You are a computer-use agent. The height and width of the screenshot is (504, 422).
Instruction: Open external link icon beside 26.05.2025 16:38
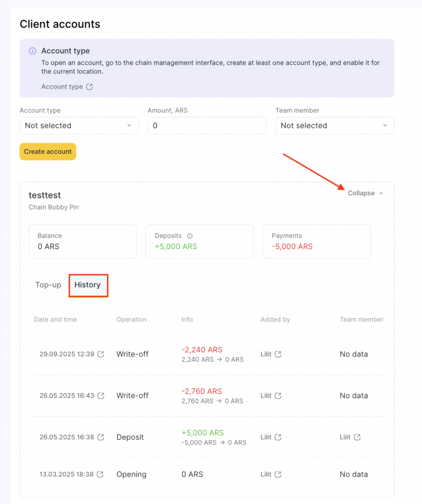(x=101, y=437)
